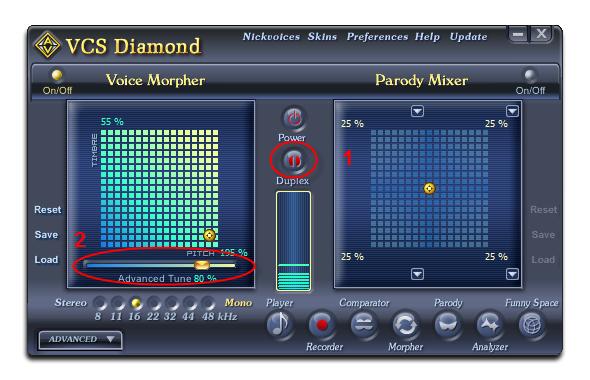Toggle Parody Mixer On/Off light
The width and height of the screenshot is (590, 380).
click(530, 75)
